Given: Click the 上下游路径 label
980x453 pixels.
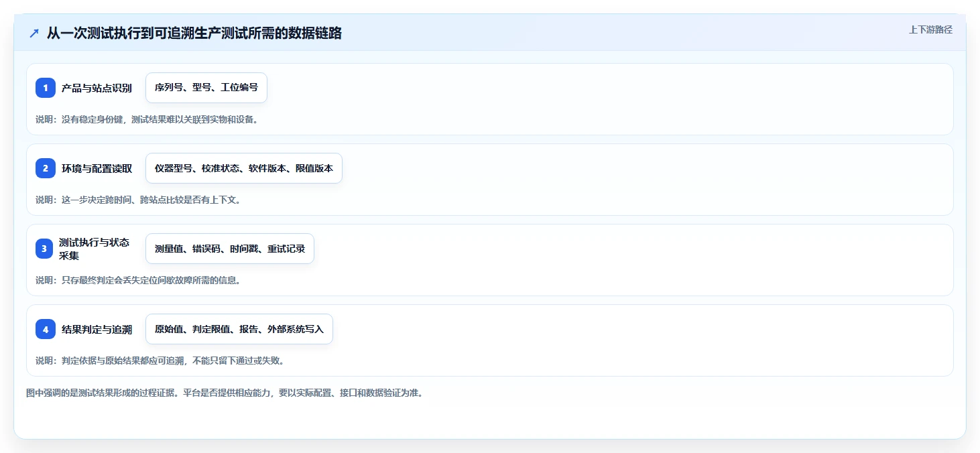Looking at the screenshot, I should 930,29.
